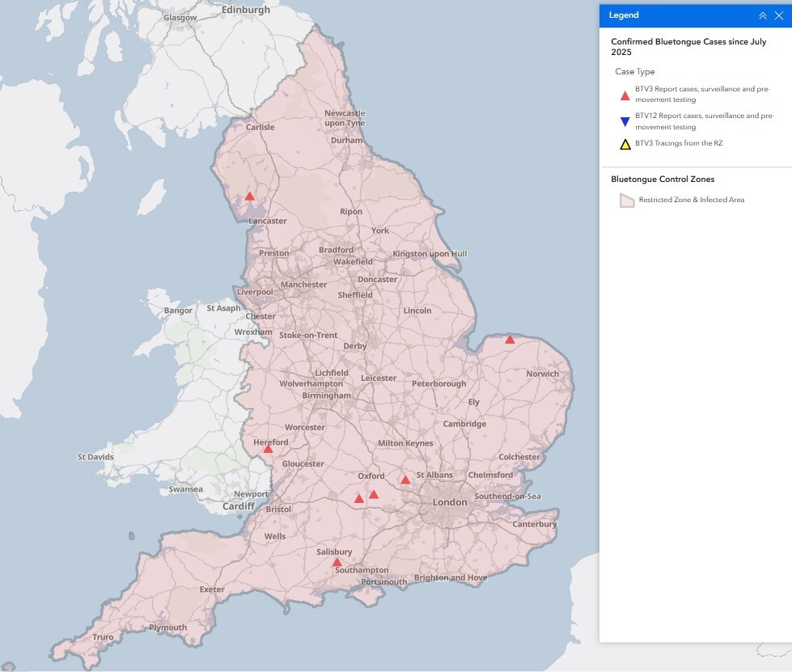792x672 pixels.
Task: Click the Cardiff label on the map
Action: (x=239, y=506)
